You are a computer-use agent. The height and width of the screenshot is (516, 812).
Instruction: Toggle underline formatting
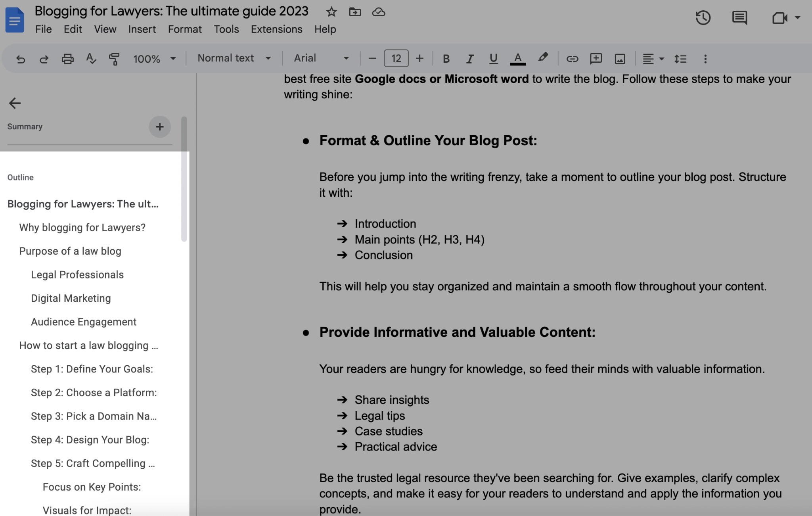[493, 59]
